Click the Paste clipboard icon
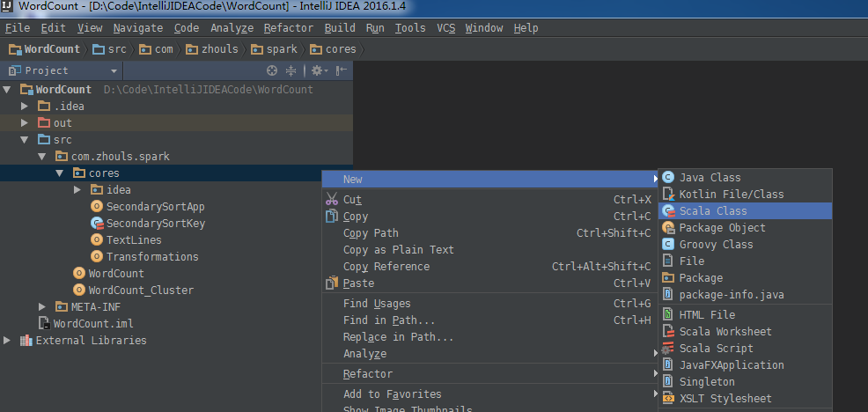Viewport: 868px width, 412px height. (x=332, y=283)
